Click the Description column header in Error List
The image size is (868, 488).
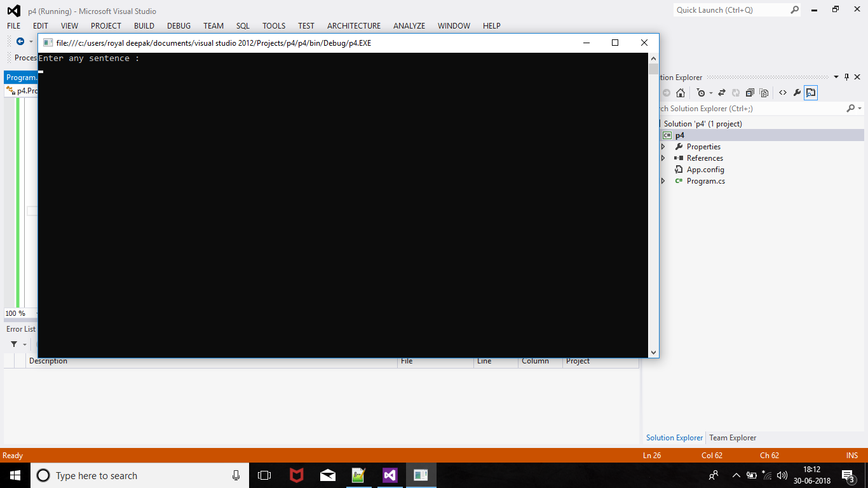point(48,361)
